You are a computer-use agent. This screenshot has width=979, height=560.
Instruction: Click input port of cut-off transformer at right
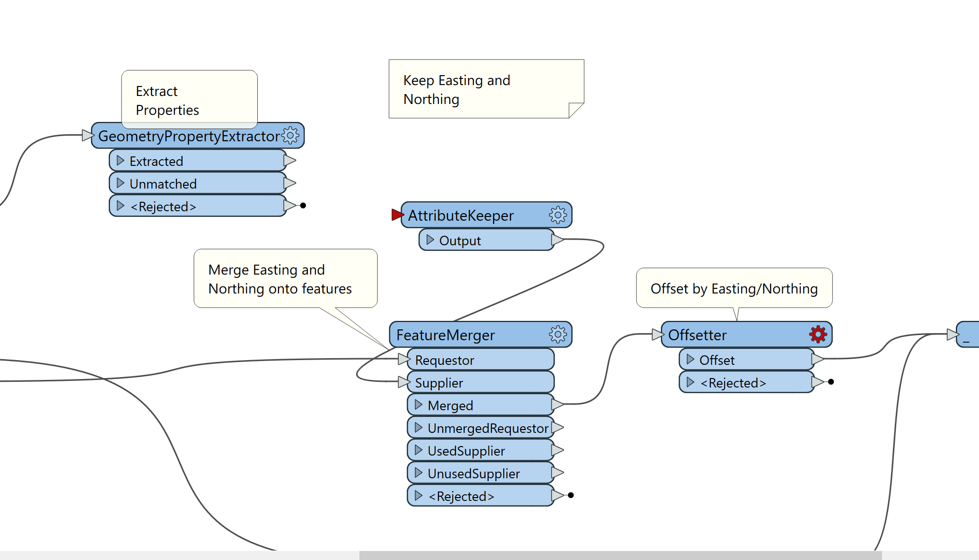tap(953, 335)
